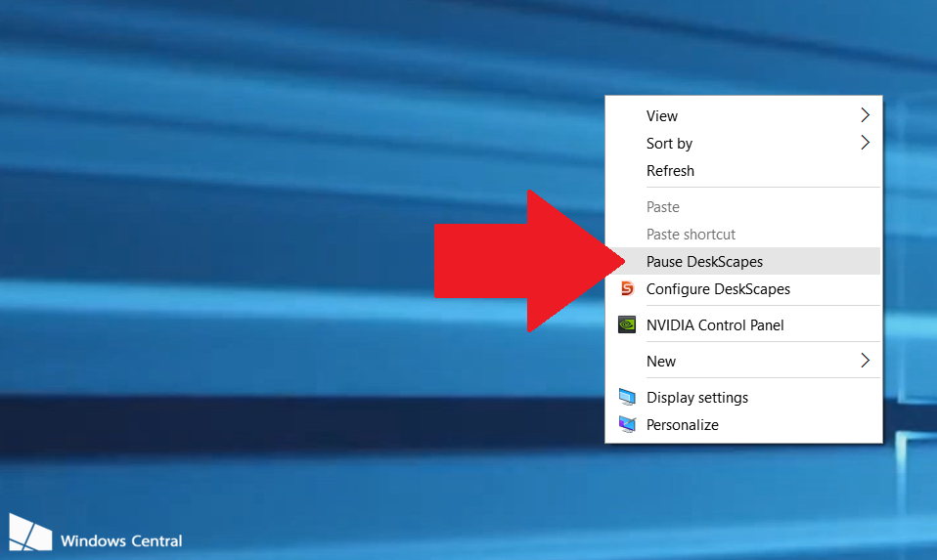This screenshot has height=560, width=937.
Task: Launch NVIDIA Control Panel
Action: point(743,325)
